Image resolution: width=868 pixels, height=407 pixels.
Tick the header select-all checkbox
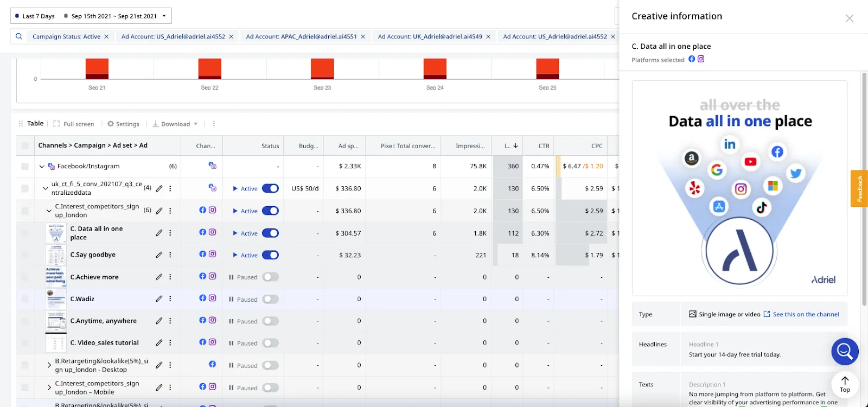pyautogui.click(x=25, y=145)
